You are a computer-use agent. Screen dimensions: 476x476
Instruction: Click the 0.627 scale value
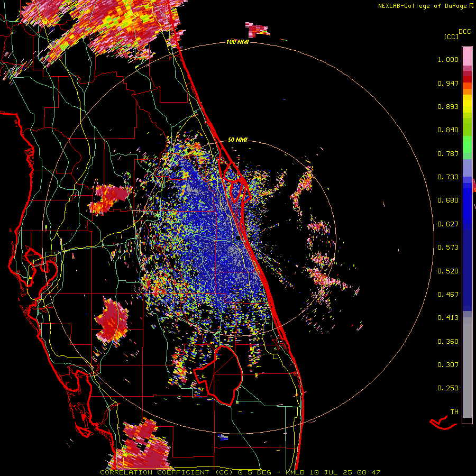point(448,224)
